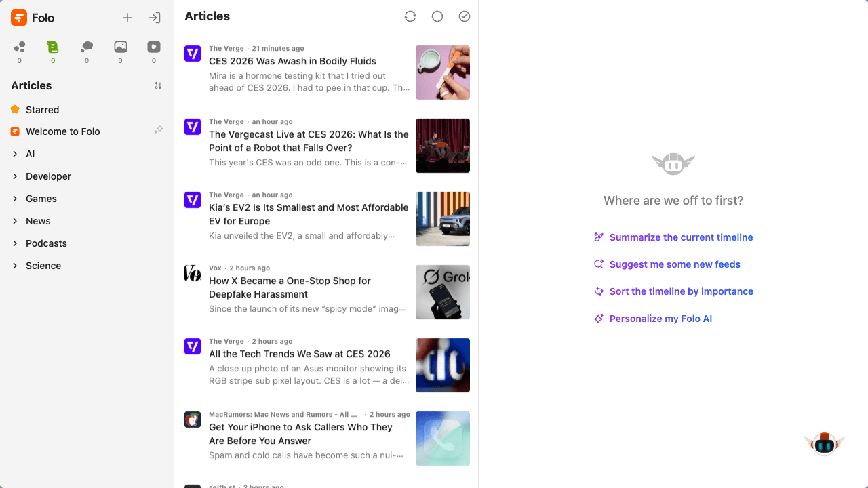The width and height of the screenshot is (868, 488).
Task: Expand the Podcasts category
Action: click(15, 243)
